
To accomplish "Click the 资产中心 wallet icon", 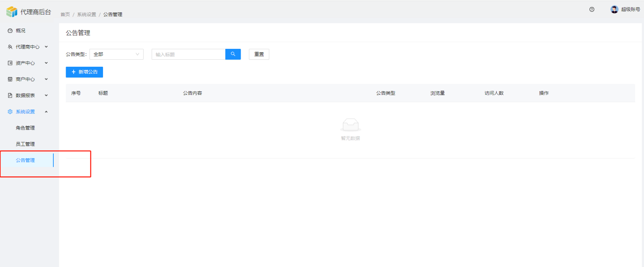I will (10, 63).
